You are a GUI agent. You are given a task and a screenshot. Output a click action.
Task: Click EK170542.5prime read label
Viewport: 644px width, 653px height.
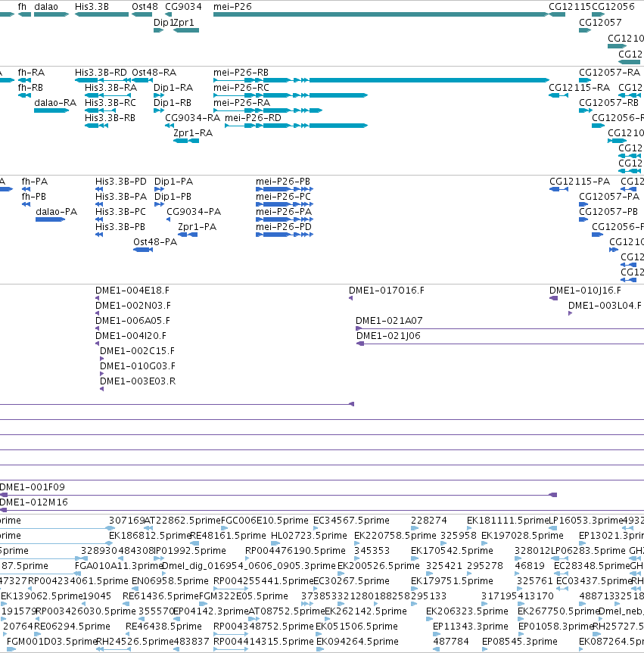pos(452,551)
